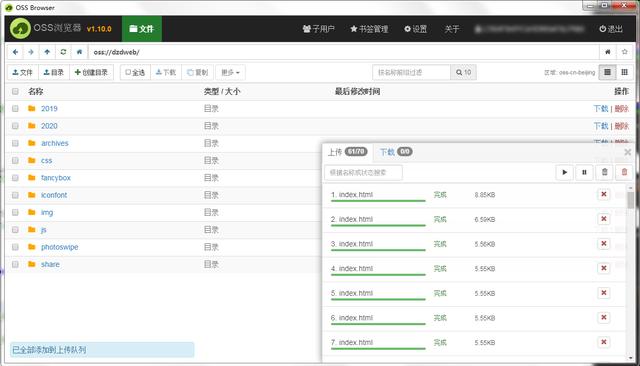Remove upload task 4 index.html
This screenshot has height=366, width=640.
[604, 268]
